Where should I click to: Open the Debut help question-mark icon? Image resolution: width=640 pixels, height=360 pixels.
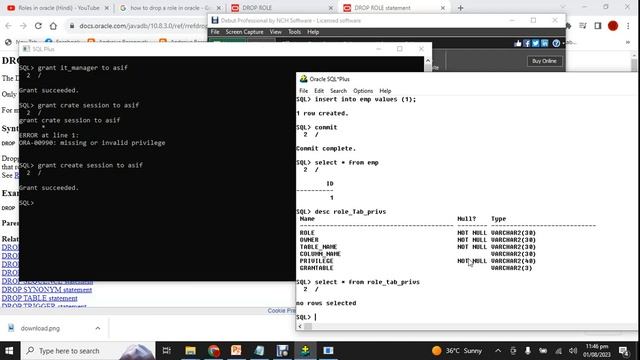(x=556, y=43)
